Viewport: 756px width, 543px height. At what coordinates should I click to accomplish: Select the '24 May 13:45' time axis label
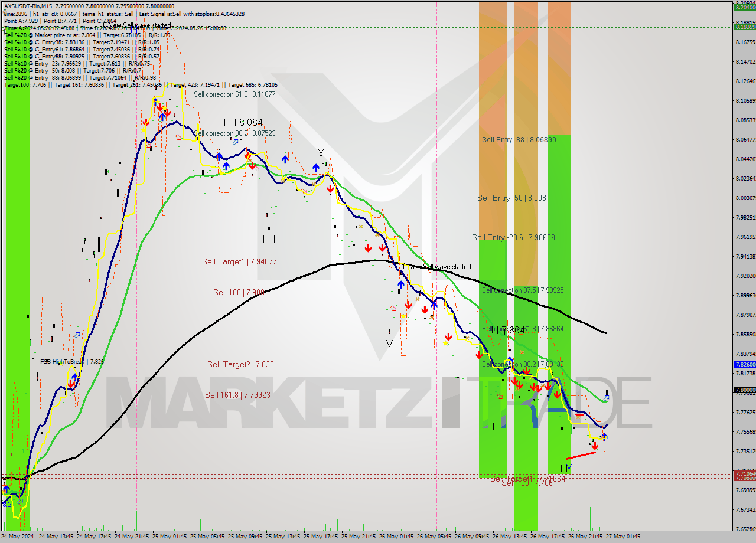pyautogui.click(x=57, y=537)
